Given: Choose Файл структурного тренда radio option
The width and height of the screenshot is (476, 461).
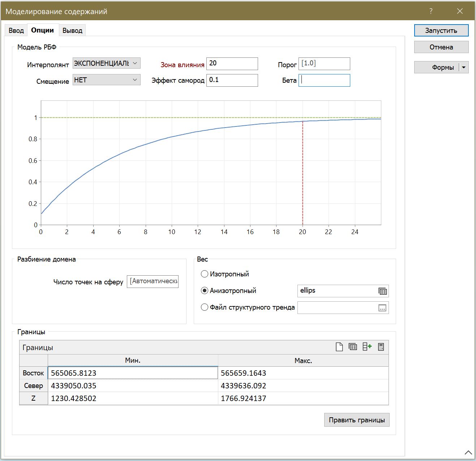Looking at the screenshot, I should click(x=205, y=307).
